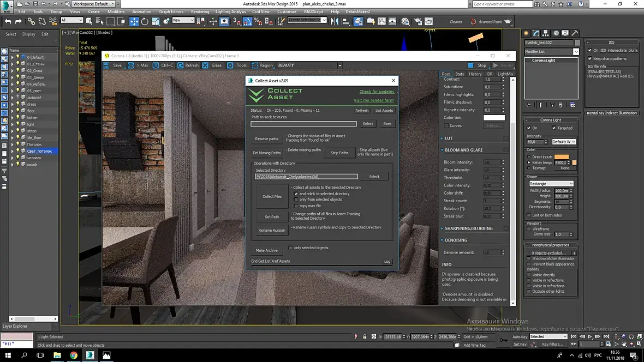Switch to the LightMix tab
644x362 pixels.
[505, 74]
